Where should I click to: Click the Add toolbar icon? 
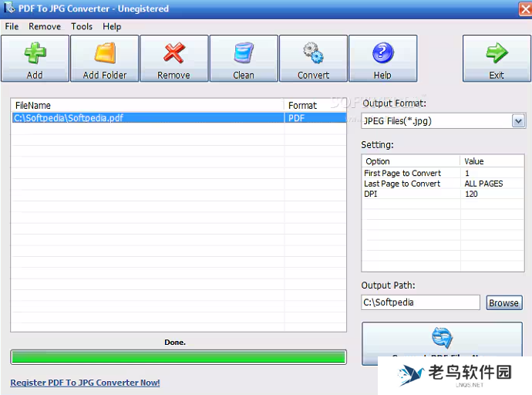point(35,54)
